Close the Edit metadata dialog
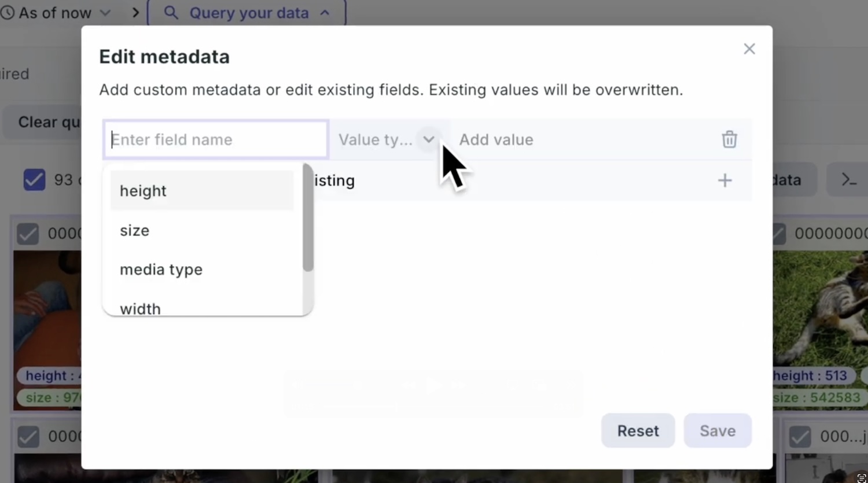Screen dimensions: 868x483 [x=749, y=49]
